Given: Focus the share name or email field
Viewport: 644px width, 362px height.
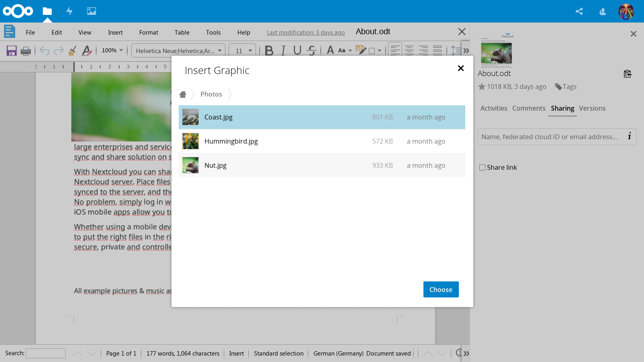Looking at the screenshot, I should click(x=557, y=137).
